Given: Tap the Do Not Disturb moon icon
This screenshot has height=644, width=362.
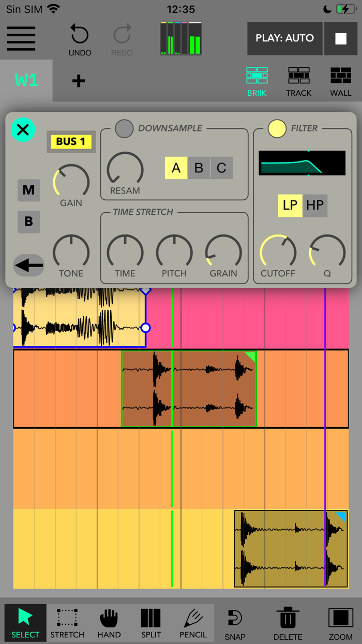Looking at the screenshot, I should [x=327, y=9].
